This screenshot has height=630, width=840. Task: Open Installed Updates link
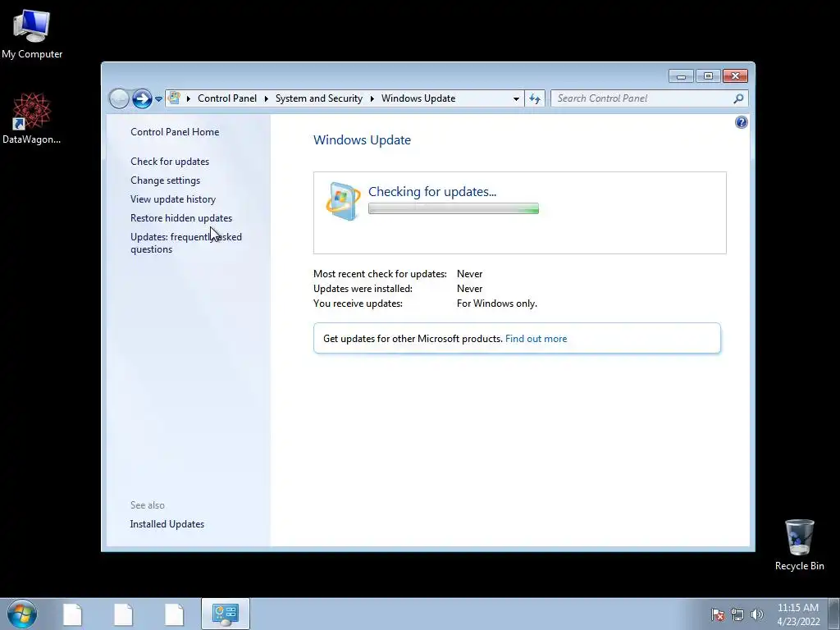pos(167,524)
